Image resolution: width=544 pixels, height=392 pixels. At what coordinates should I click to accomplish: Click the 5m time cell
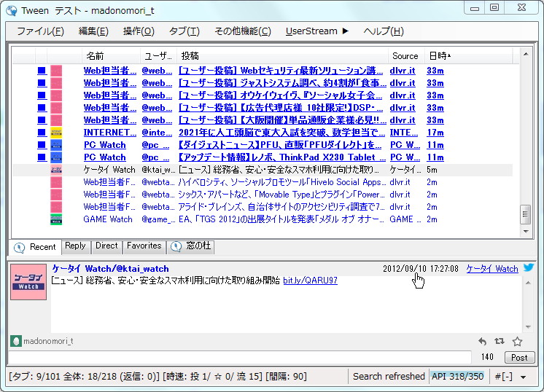pyautogui.click(x=432, y=170)
